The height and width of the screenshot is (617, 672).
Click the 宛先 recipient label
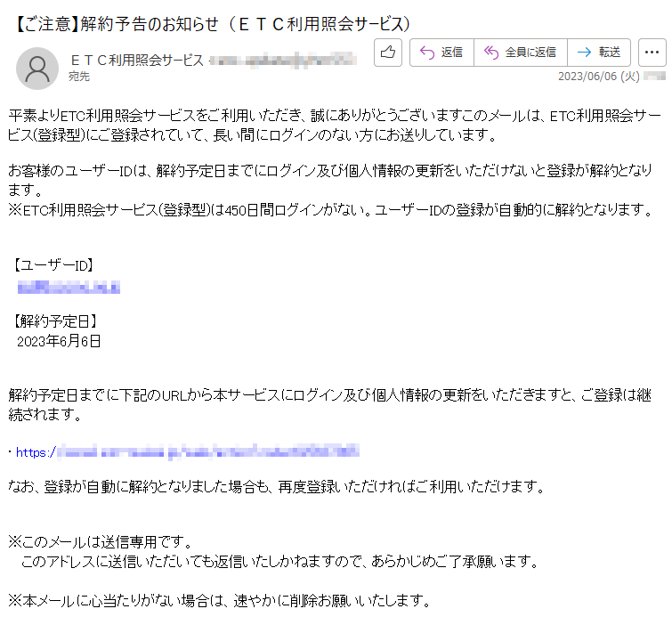point(79,77)
